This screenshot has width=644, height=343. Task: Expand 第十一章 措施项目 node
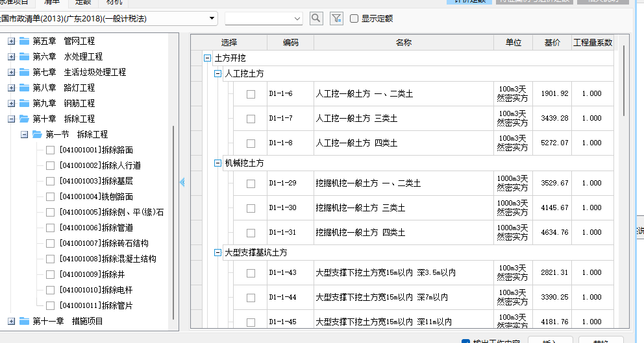pyautogui.click(x=12, y=321)
